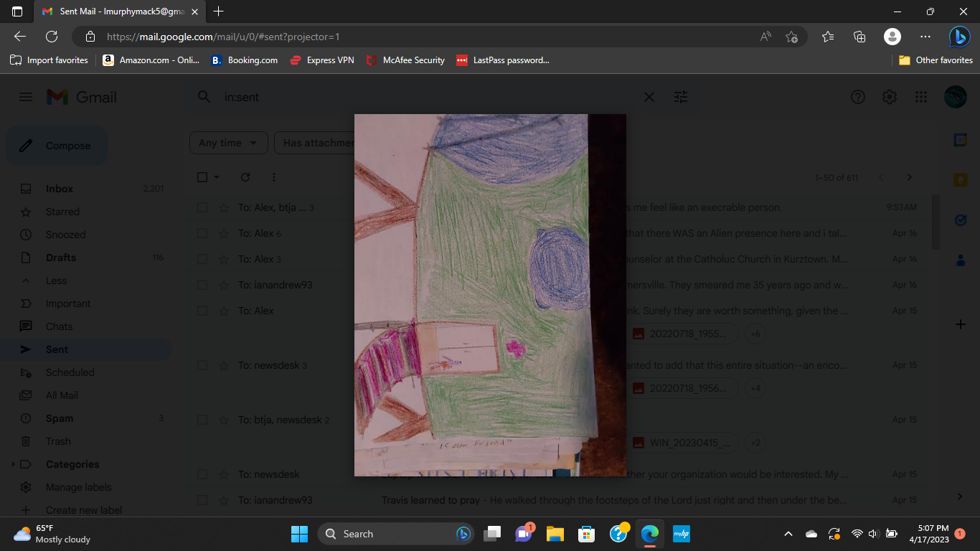980x551 pixels.
Task: Launch Microsoft Teams from the taskbar
Action: [524, 534]
